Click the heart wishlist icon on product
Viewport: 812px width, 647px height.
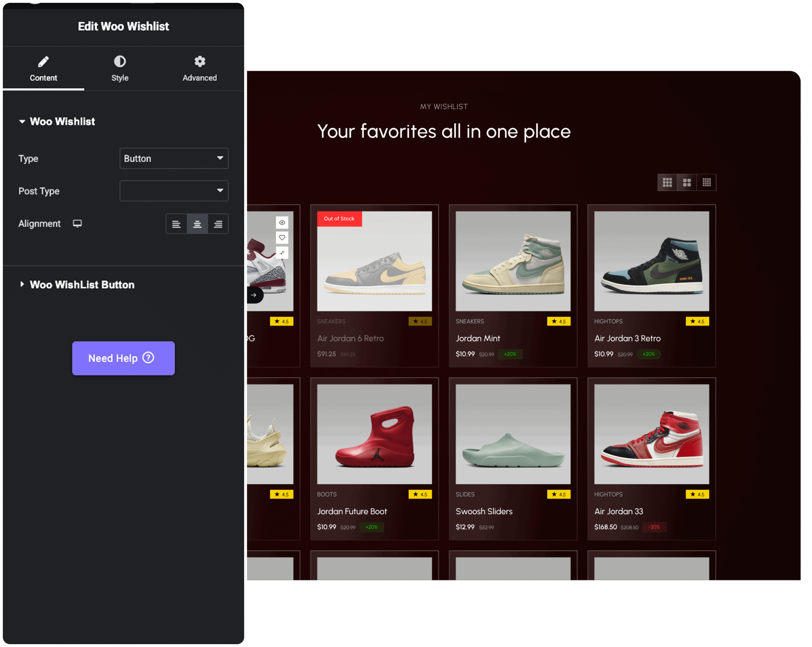[282, 237]
